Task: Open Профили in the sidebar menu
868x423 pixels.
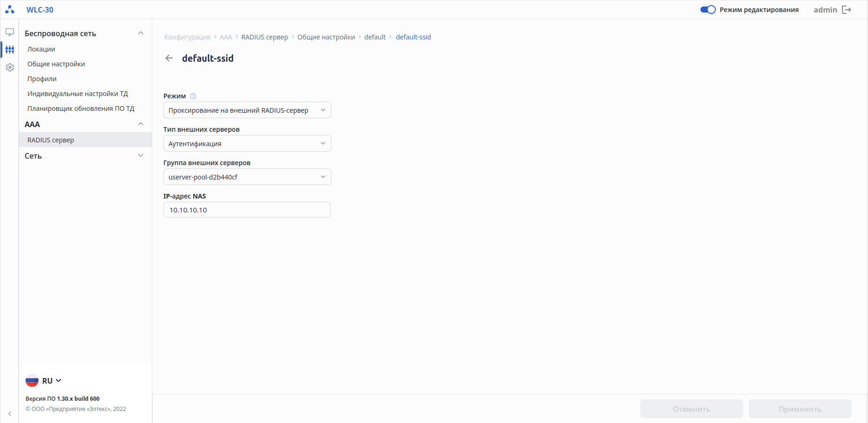Action: coord(42,79)
